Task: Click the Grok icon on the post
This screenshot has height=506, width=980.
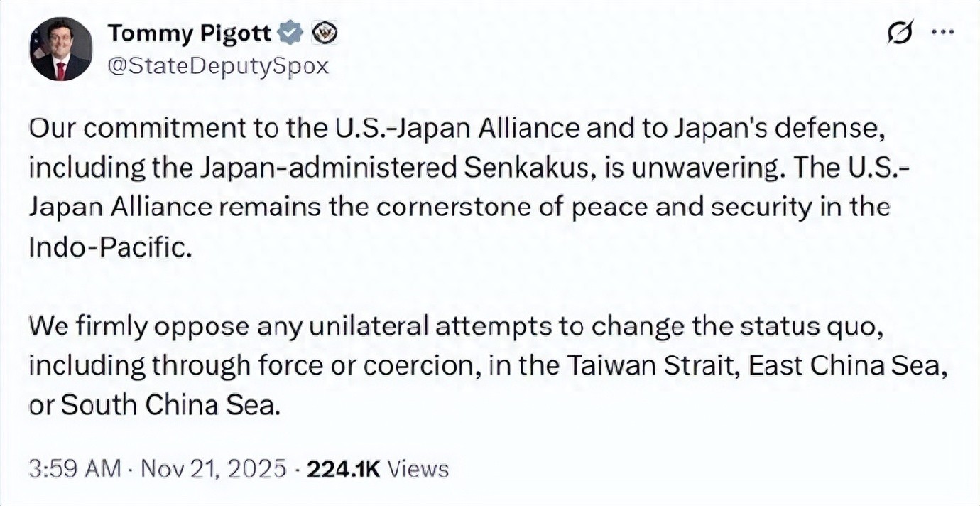Action: tap(900, 33)
